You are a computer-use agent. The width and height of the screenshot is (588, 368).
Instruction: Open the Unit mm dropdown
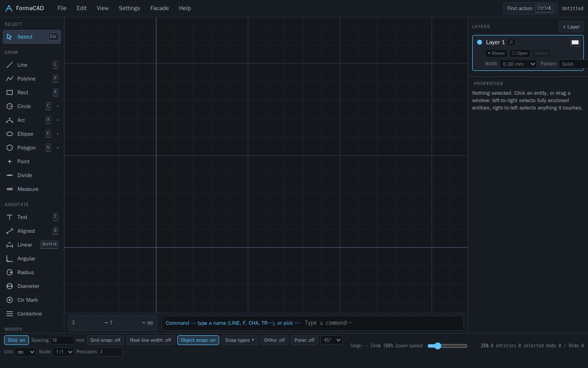(x=25, y=352)
